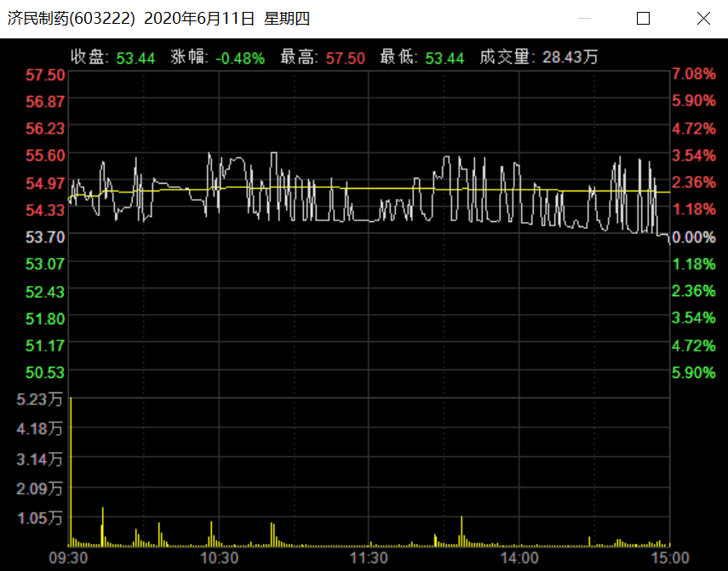Image resolution: width=728 pixels, height=571 pixels.
Task: Select the 10:30 time axis label
Action: (x=219, y=558)
